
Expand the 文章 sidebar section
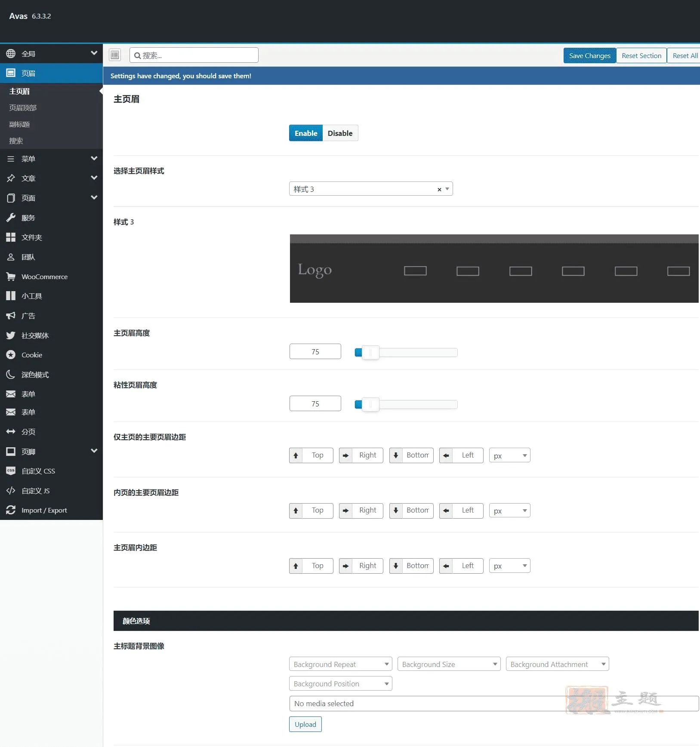(94, 178)
